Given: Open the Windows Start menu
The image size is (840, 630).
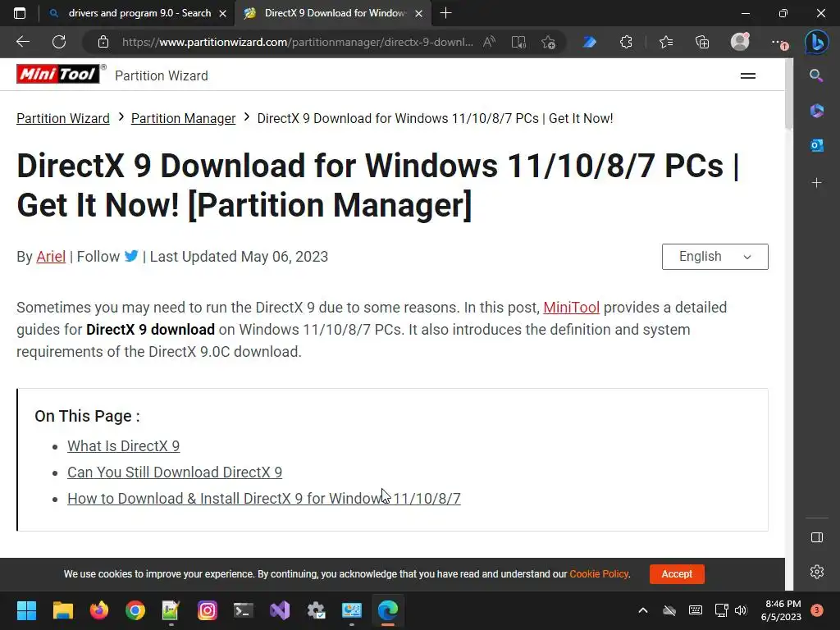Looking at the screenshot, I should click(x=26, y=610).
